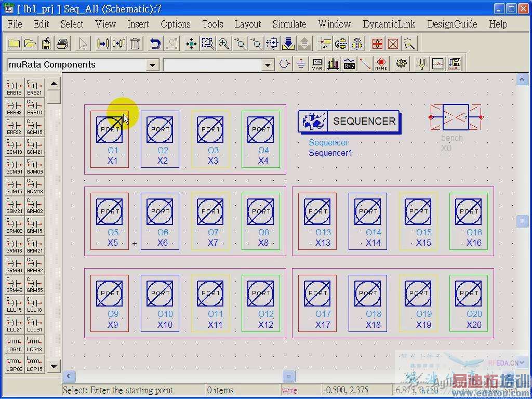The height and width of the screenshot is (399, 532).
Task: Click the Open design folder icon
Action: click(30, 44)
